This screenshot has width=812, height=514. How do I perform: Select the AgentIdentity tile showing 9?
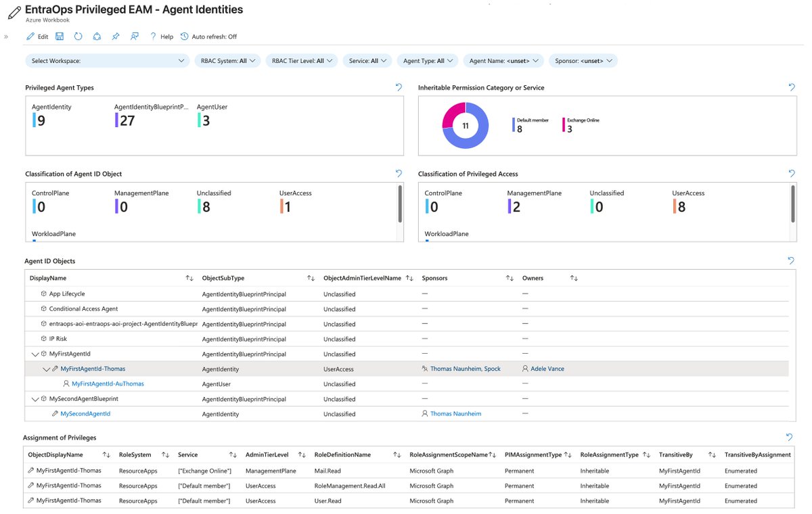tap(51, 115)
